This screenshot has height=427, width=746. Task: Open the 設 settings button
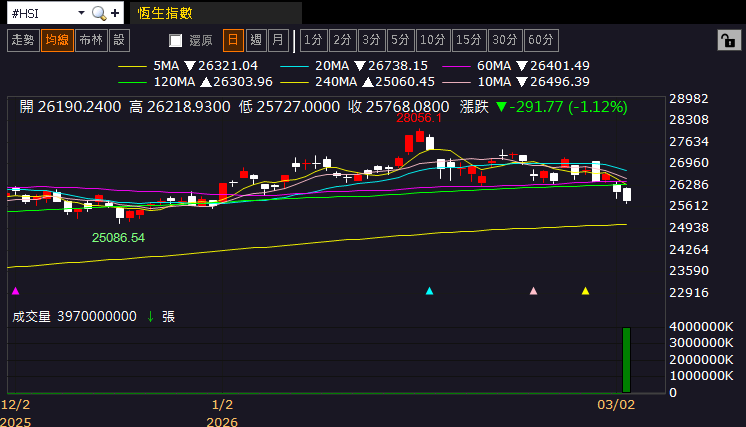tap(119, 40)
